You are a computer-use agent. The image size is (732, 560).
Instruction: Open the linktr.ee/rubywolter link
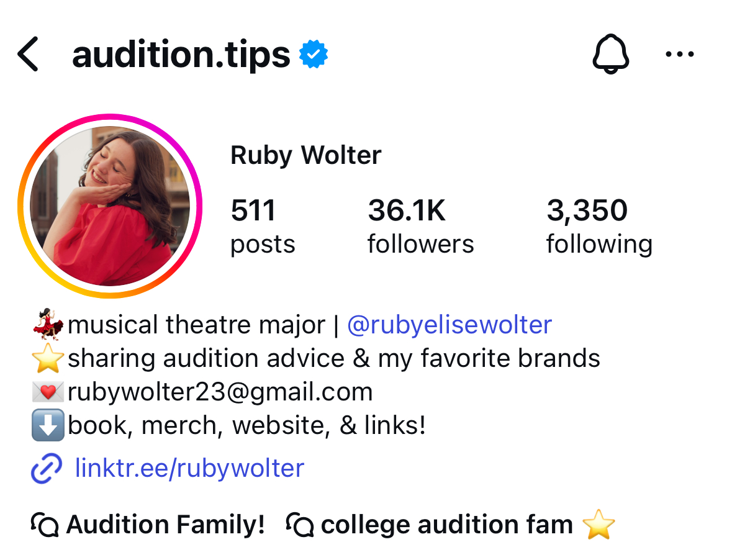[189, 468]
